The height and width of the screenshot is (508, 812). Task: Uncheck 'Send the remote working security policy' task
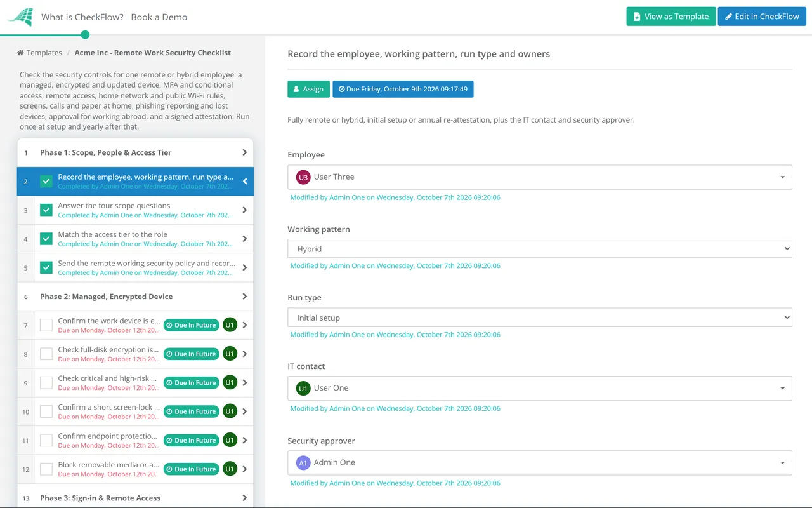pos(46,268)
